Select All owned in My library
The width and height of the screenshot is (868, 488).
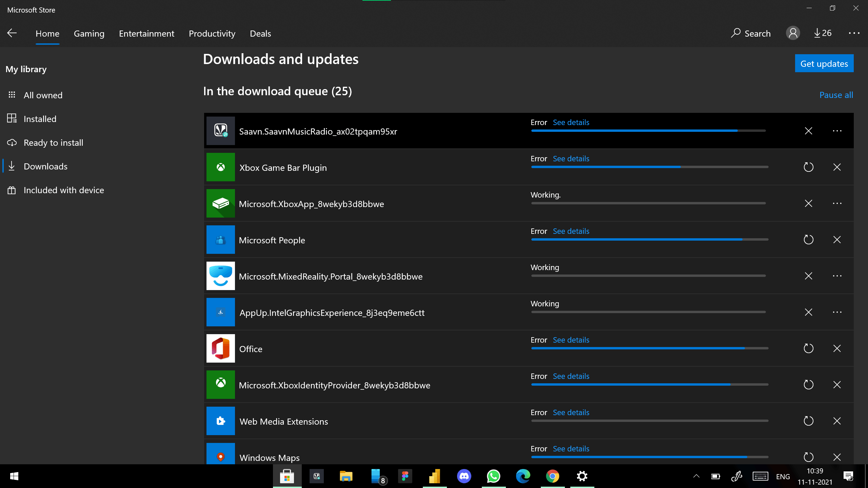(x=43, y=95)
